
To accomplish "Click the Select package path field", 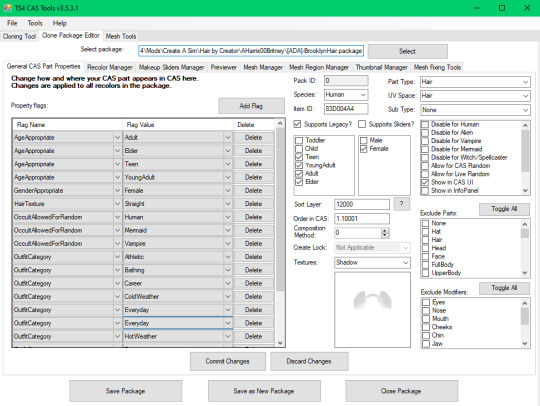I will click(x=251, y=51).
